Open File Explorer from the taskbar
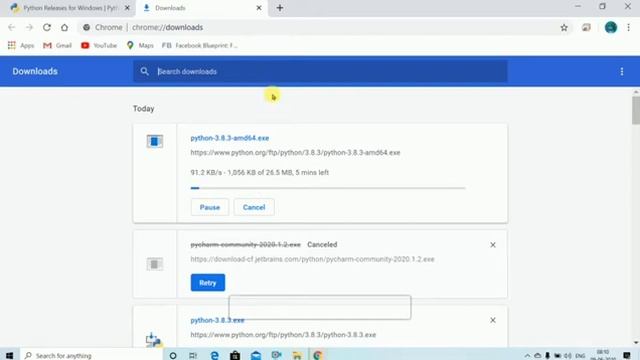 [297, 356]
